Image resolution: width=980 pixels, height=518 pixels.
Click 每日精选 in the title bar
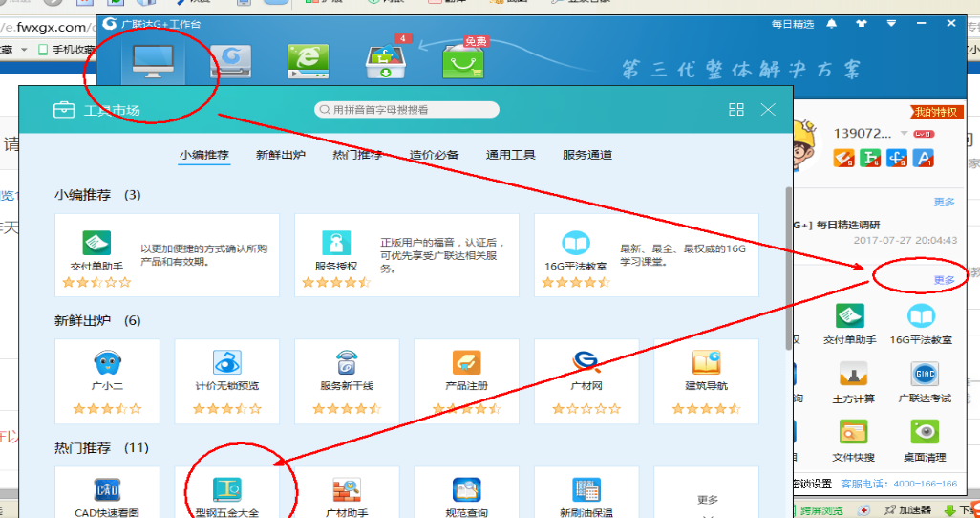click(x=793, y=25)
